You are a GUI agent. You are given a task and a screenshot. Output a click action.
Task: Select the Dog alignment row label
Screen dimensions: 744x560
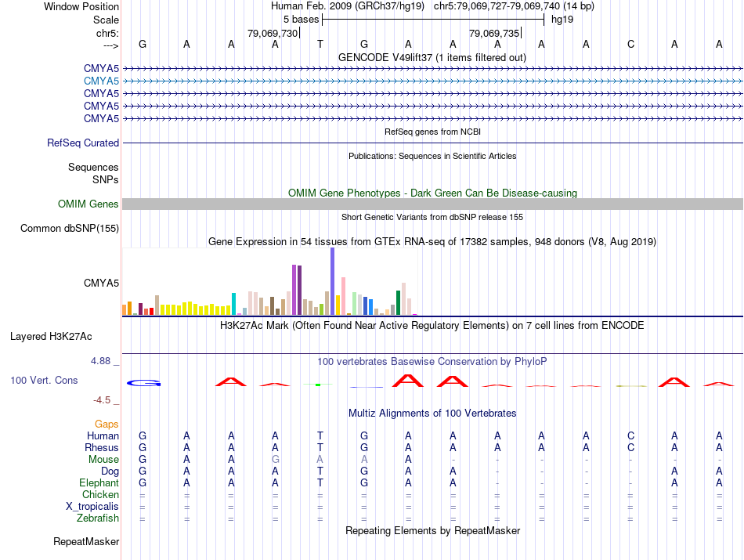(x=110, y=471)
